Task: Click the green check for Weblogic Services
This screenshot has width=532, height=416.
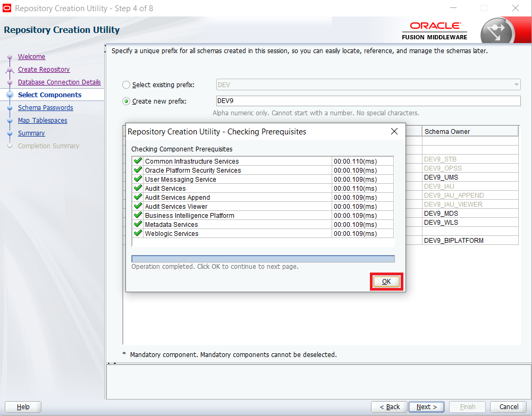Action: click(x=138, y=233)
